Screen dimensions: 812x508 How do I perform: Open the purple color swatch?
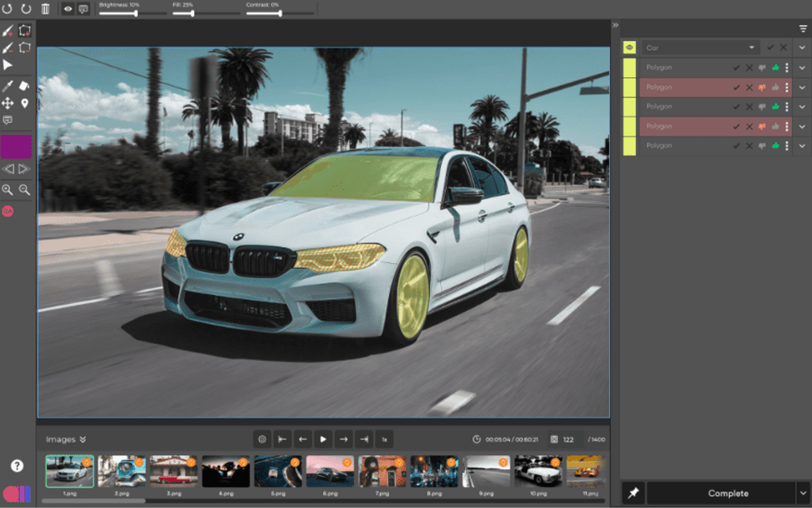(x=16, y=146)
